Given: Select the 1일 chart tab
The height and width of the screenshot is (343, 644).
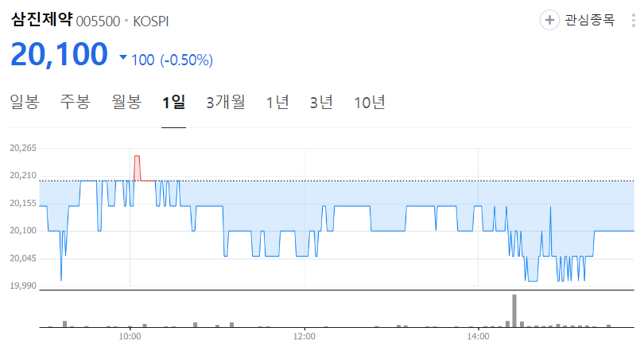Looking at the screenshot, I should coord(174,102).
